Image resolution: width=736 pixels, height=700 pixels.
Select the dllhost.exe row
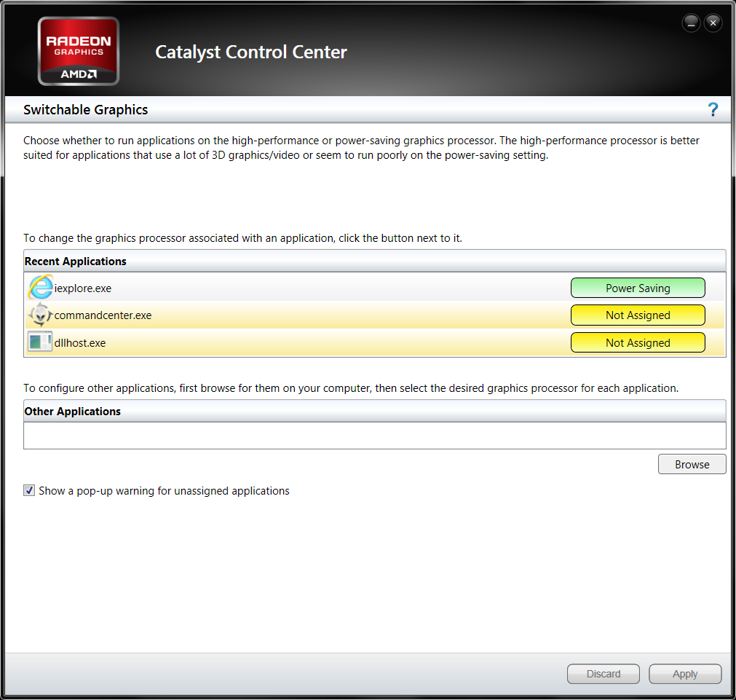click(x=291, y=342)
